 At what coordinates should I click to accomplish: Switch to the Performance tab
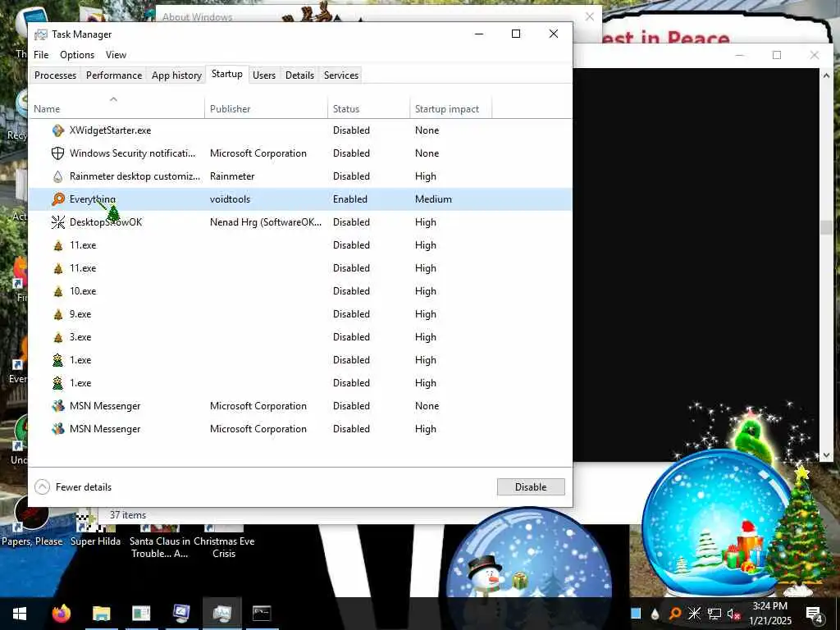point(113,75)
